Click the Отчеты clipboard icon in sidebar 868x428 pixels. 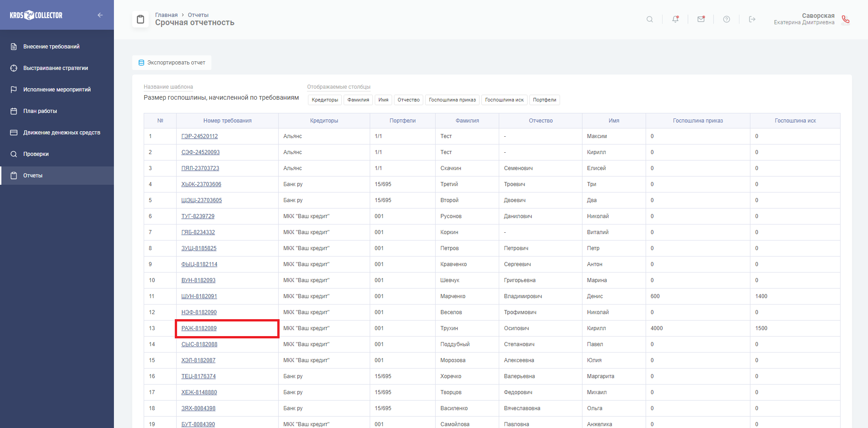pos(14,176)
